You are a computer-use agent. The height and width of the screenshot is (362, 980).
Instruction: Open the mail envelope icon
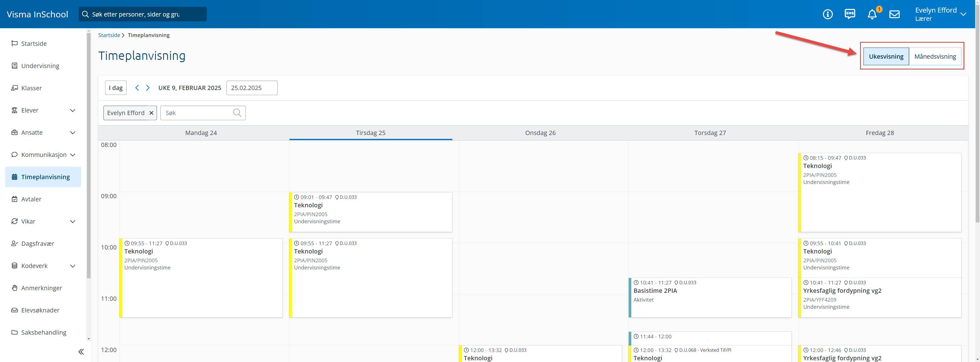(895, 15)
